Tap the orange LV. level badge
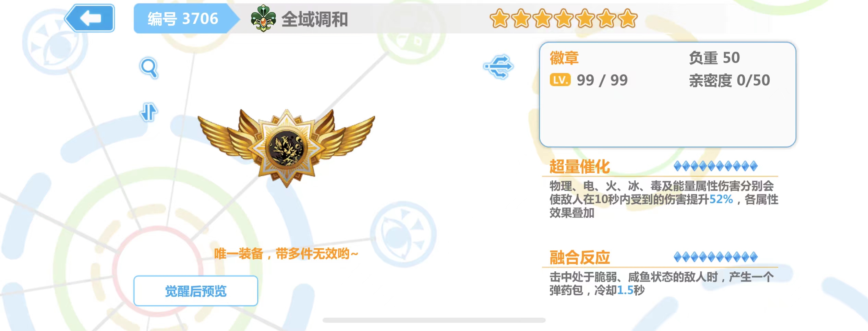The height and width of the screenshot is (331, 868). coord(560,80)
